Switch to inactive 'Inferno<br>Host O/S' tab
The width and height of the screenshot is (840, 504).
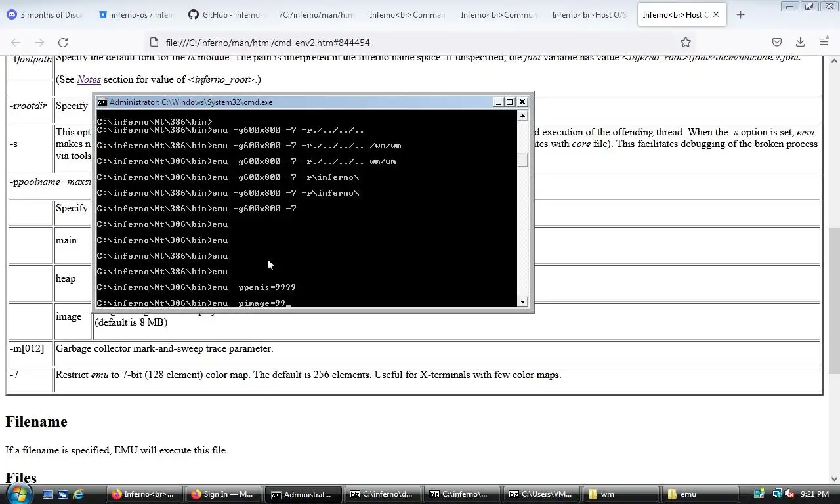pyautogui.click(x=589, y=14)
